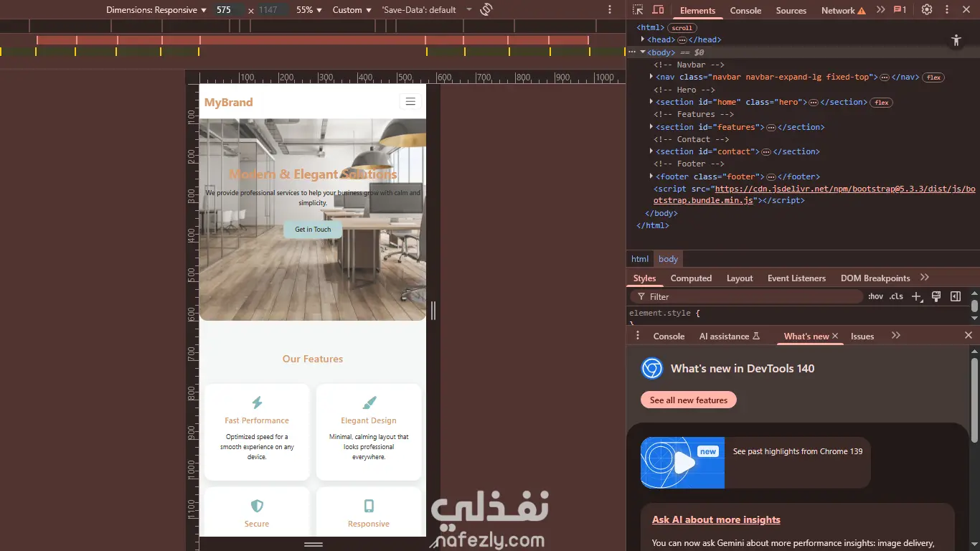Click the body row actions three-dot icon

coord(632,52)
